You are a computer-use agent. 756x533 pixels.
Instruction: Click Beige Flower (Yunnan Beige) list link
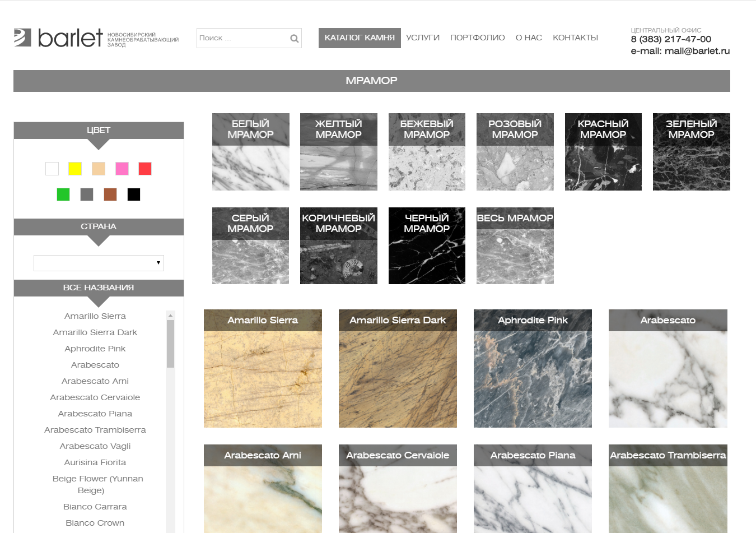[x=97, y=484]
